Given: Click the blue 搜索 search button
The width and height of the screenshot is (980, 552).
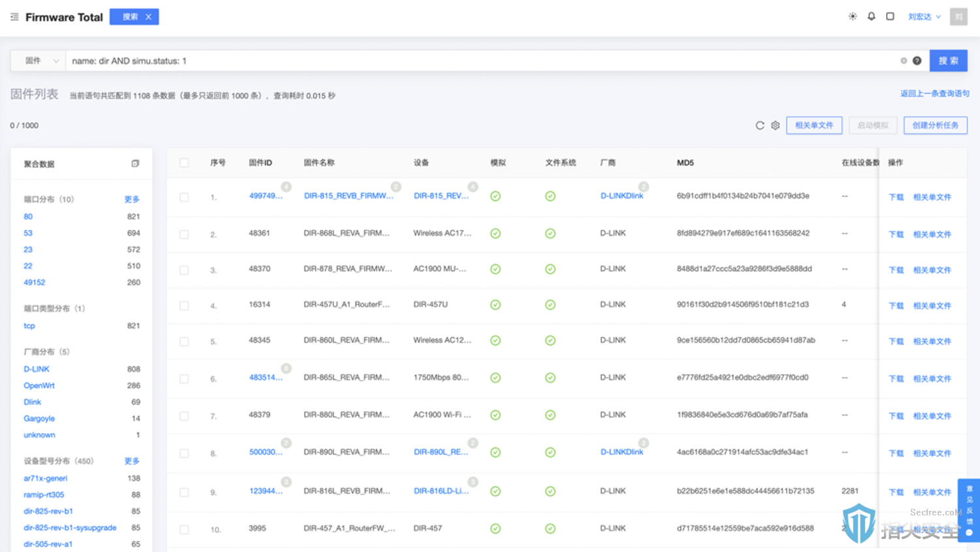Looking at the screenshot, I should [949, 61].
